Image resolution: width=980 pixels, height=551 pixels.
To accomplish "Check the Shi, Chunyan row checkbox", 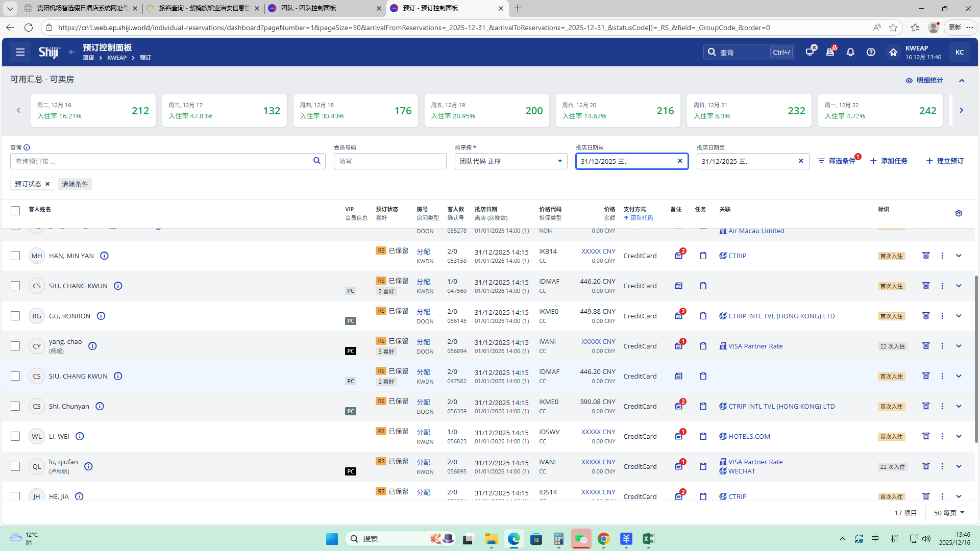I will pyautogui.click(x=15, y=406).
